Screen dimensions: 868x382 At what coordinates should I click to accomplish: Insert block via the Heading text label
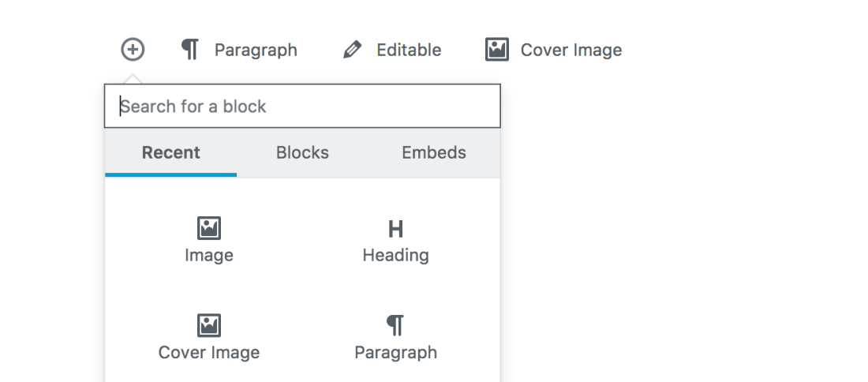tap(395, 256)
